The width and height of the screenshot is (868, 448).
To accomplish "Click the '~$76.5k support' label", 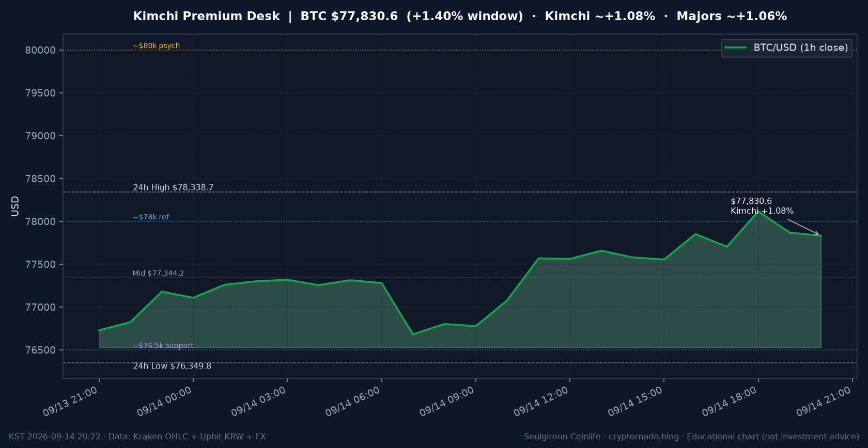I will pyautogui.click(x=163, y=346).
